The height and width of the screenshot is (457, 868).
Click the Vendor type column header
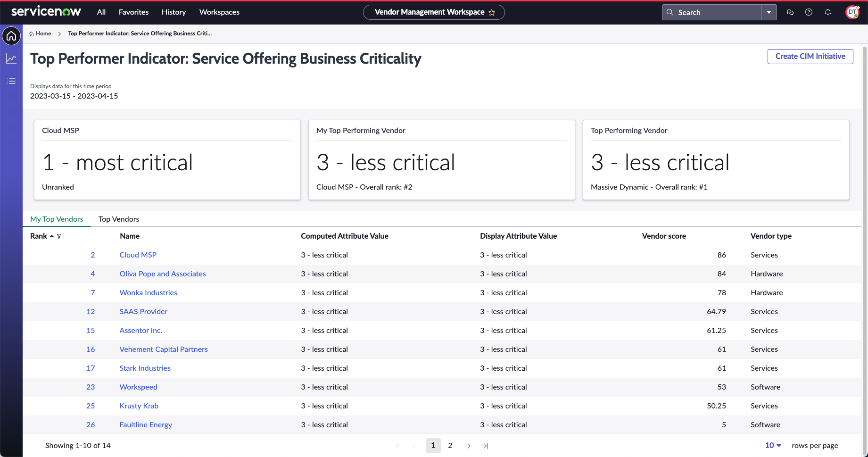(771, 236)
